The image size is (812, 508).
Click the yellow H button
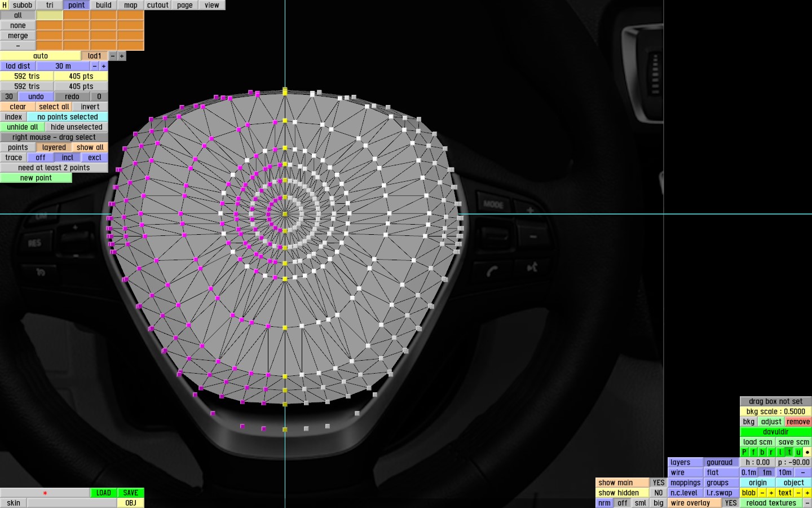coord(5,5)
